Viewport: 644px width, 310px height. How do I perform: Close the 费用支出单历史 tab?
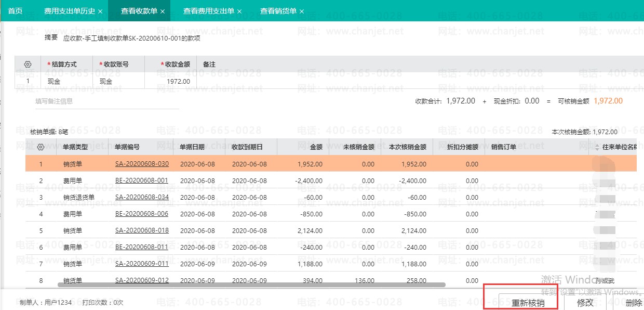(x=100, y=11)
